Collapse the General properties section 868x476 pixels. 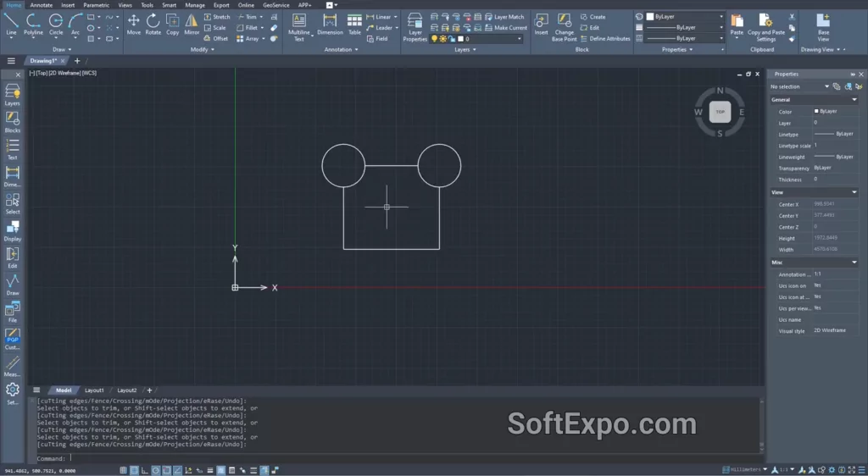(x=854, y=99)
